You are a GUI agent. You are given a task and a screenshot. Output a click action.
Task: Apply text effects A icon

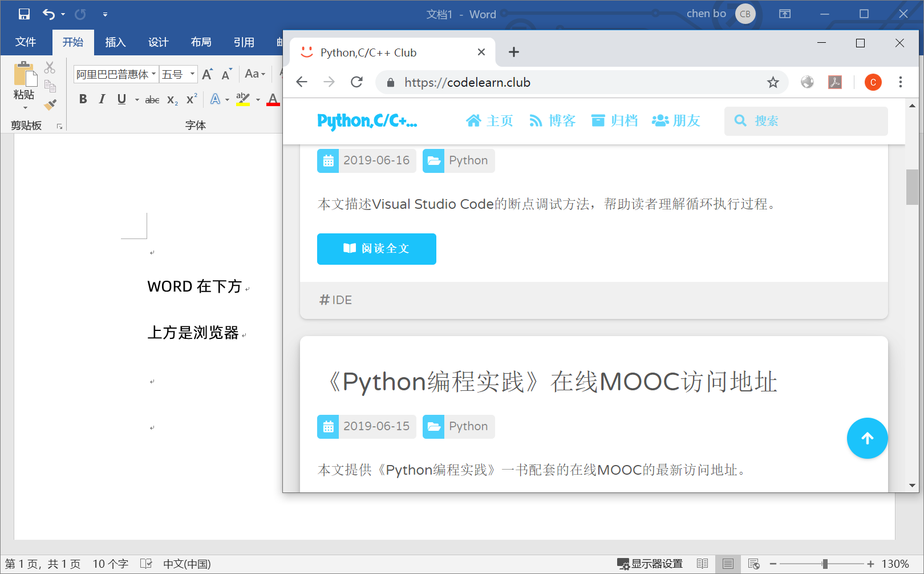tap(215, 99)
